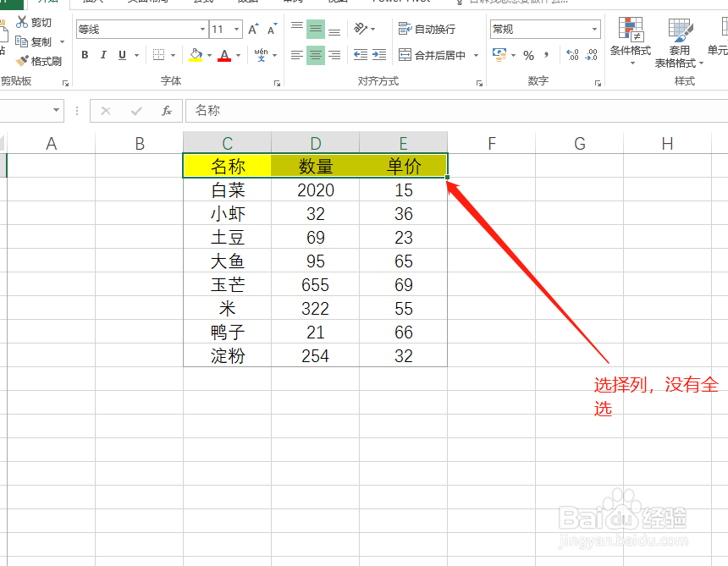This screenshot has height=566, width=728.
Task: Click the phonetic guide (wén) icon
Action: click(x=261, y=55)
